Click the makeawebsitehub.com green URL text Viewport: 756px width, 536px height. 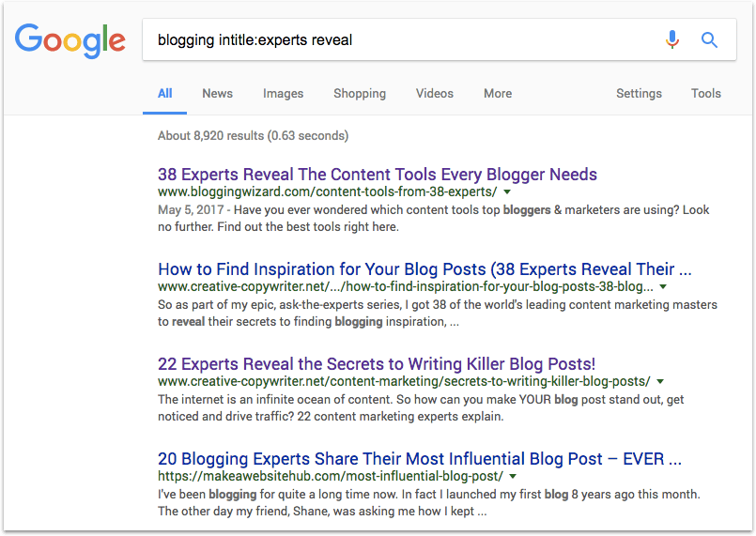tap(331, 476)
